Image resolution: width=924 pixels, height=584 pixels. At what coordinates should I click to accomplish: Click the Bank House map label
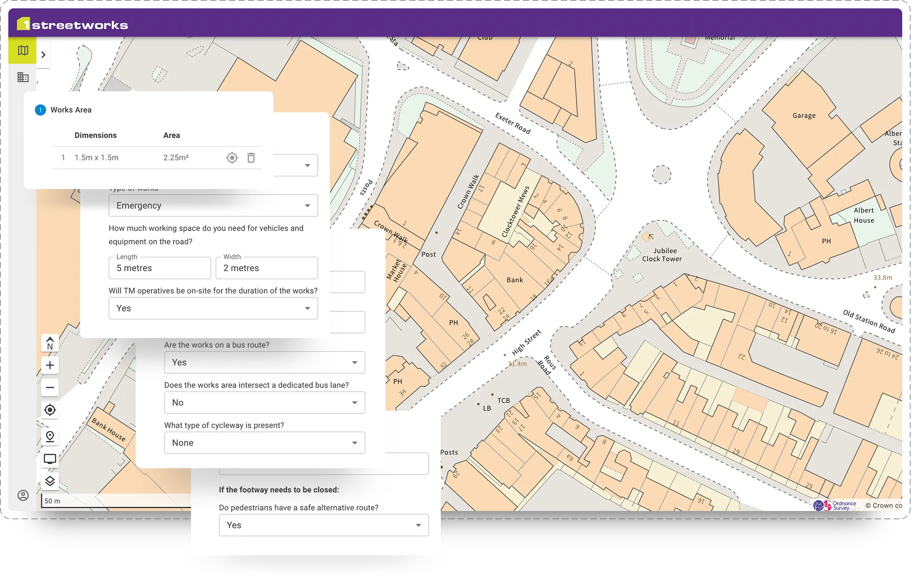[109, 430]
